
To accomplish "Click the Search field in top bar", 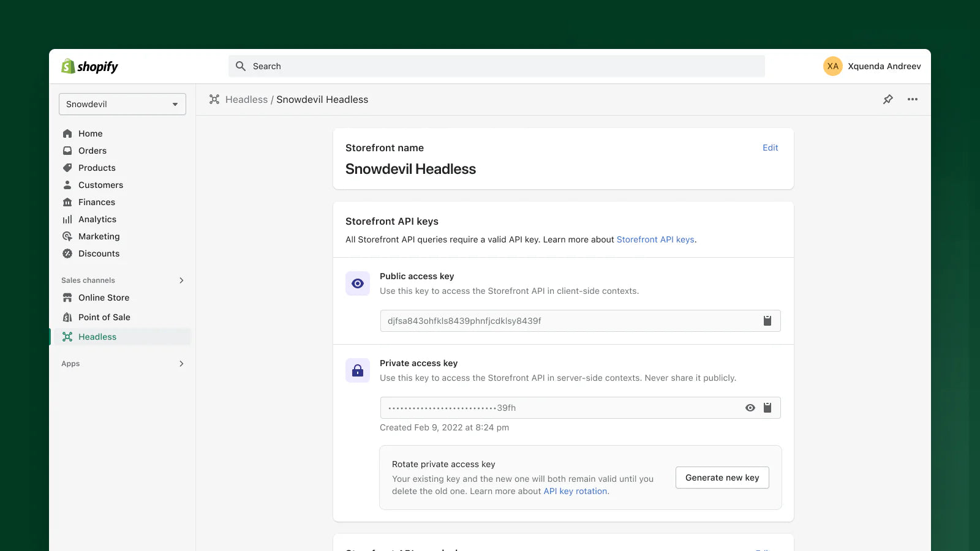I will click(496, 66).
